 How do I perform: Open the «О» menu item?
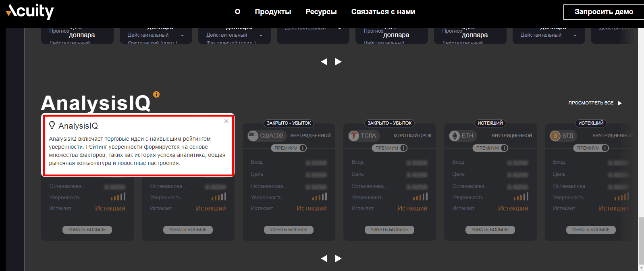point(237,12)
